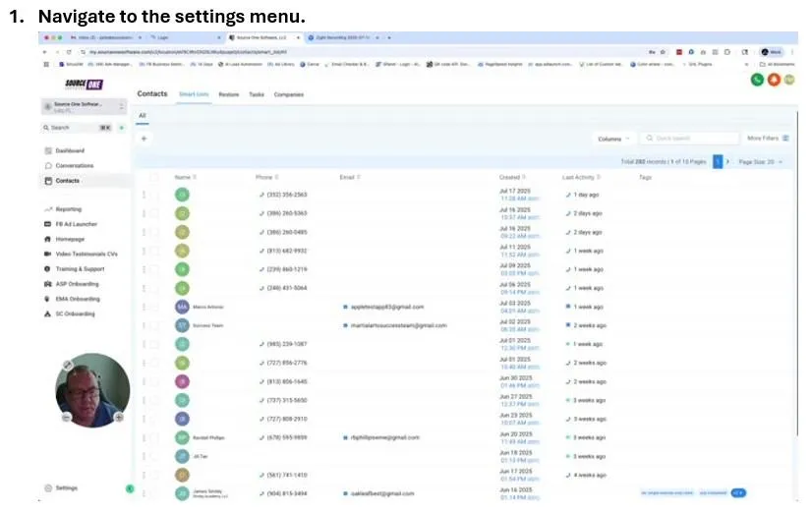Open the Page Size 20 dropdown
812x514 pixels.
(x=760, y=162)
